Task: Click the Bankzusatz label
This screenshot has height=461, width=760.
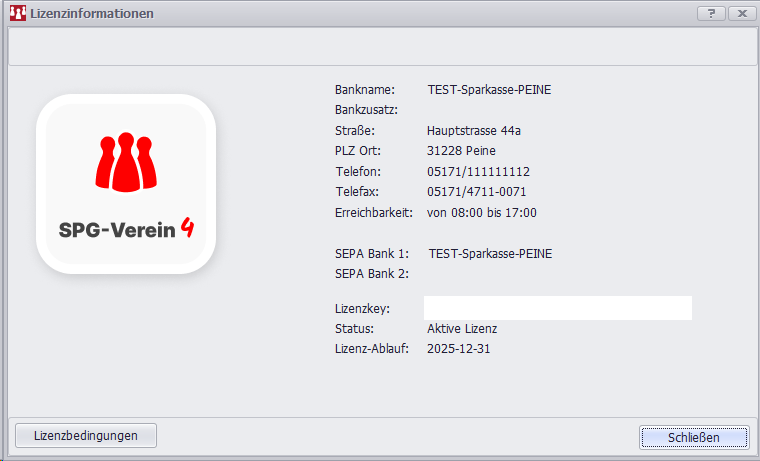Action: point(367,110)
